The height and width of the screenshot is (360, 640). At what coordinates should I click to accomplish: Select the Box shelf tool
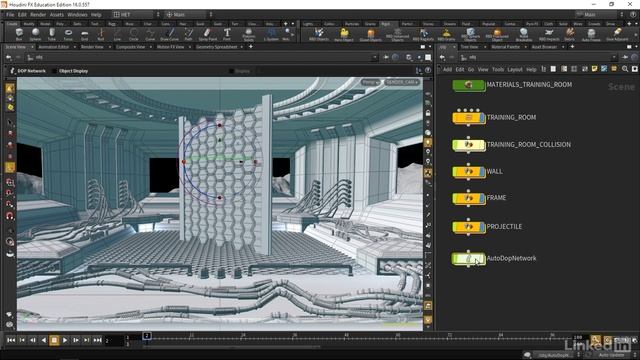click(19, 34)
